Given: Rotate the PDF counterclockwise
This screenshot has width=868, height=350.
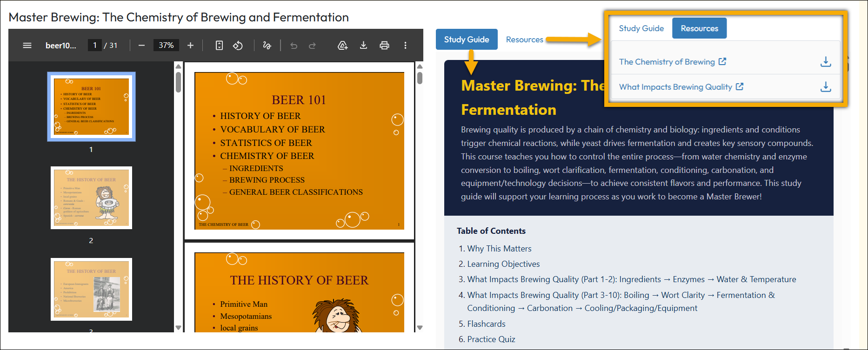Looking at the screenshot, I should point(238,45).
